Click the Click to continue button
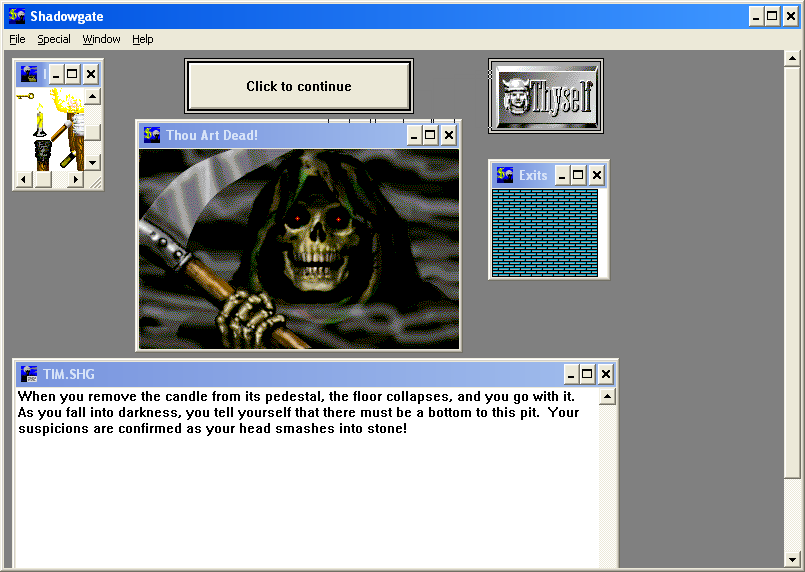 pyautogui.click(x=299, y=86)
